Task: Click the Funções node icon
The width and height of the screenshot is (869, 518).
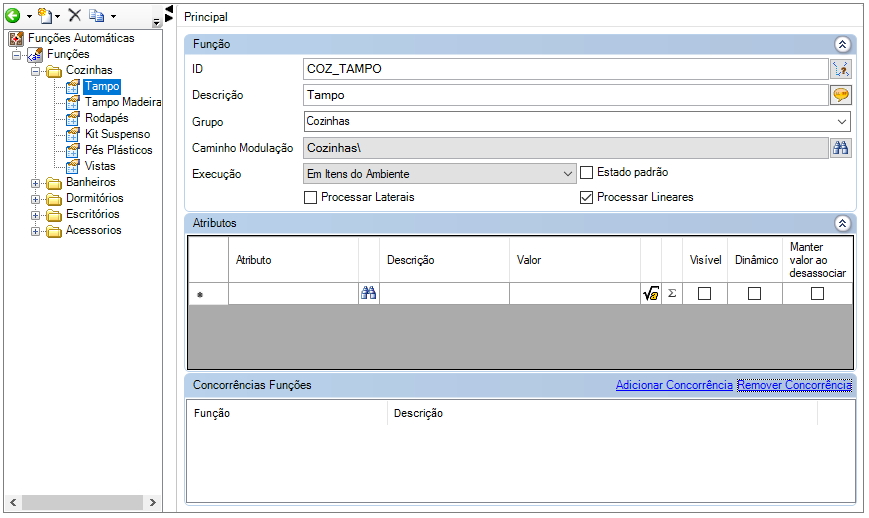Action: pyautogui.click(x=35, y=54)
